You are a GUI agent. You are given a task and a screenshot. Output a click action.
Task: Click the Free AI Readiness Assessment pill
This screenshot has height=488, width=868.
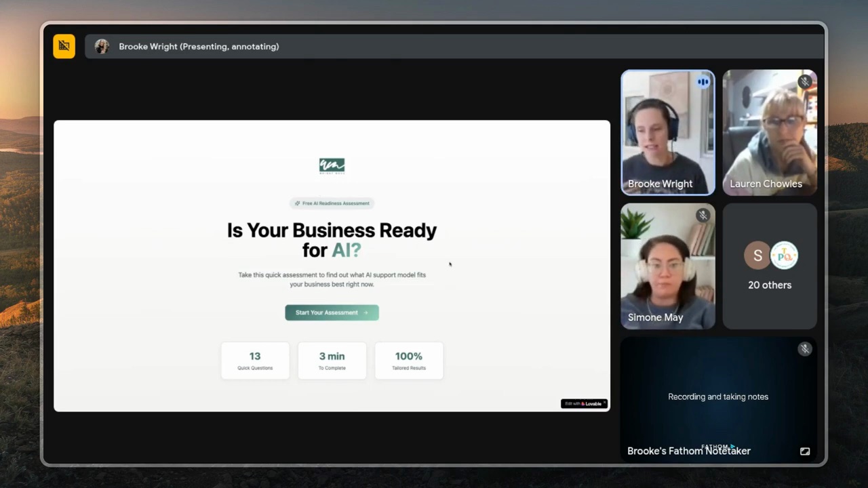[x=332, y=203]
